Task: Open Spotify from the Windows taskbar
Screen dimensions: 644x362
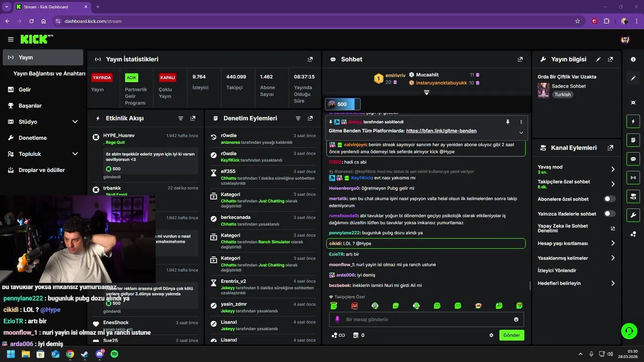Action: point(114,354)
